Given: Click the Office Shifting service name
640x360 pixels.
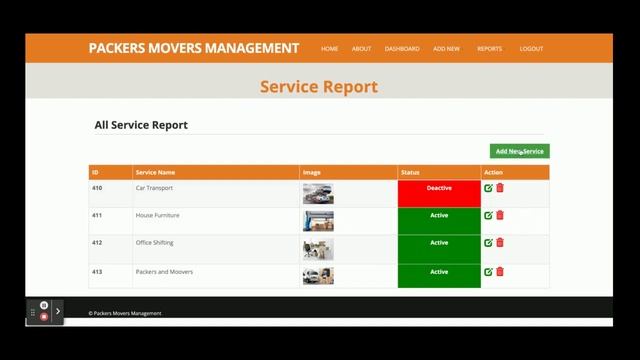Looking at the screenshot, I should 155,242.
